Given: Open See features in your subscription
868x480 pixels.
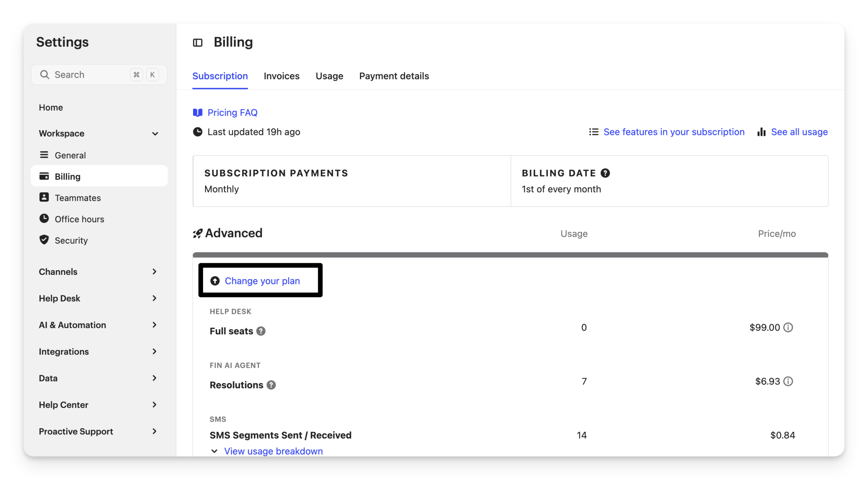Looking at the screenshot, I should (674, 132).
